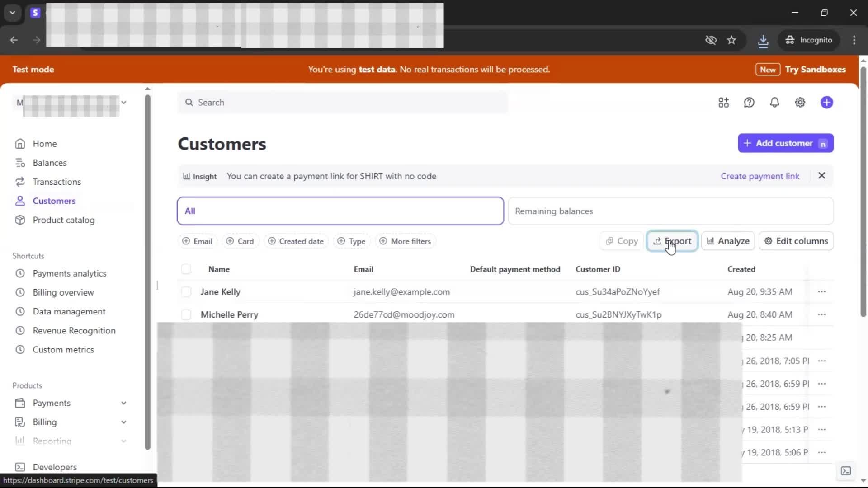Image resolution: width=868 pixels, height=488 pixels.
Task: Open row actions menu for Jane Kelly
Action: pos(821,292)
